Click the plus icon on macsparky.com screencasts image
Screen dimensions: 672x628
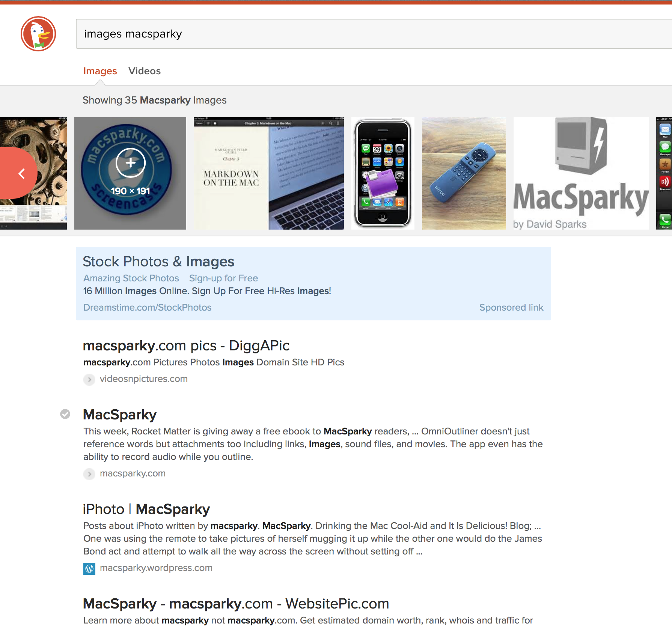point(130,163)
